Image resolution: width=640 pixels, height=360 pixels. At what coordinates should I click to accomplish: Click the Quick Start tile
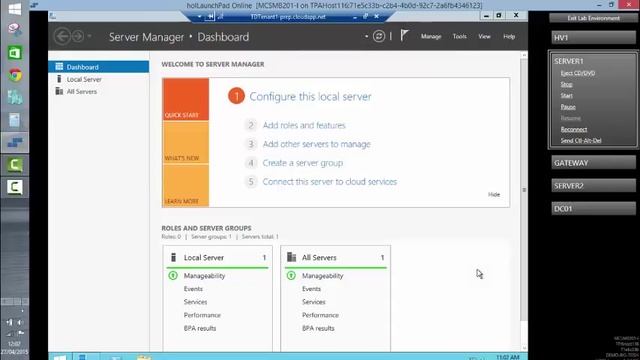coord(186,99)
